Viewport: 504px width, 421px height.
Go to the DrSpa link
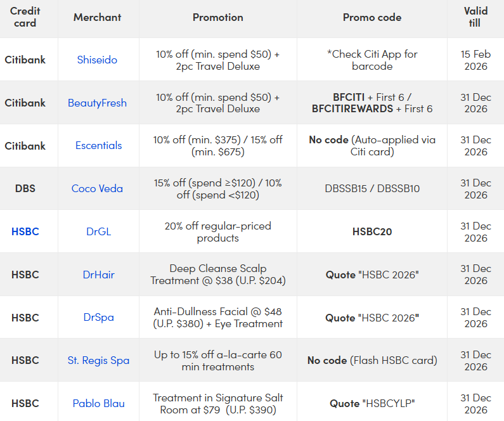point(98,318)
